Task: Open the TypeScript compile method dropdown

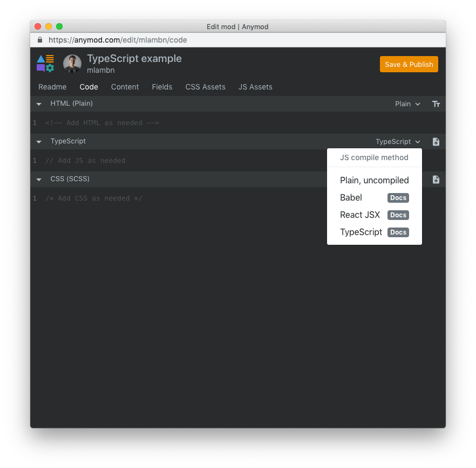Action: pyautogui.click(x=397, y=141)
